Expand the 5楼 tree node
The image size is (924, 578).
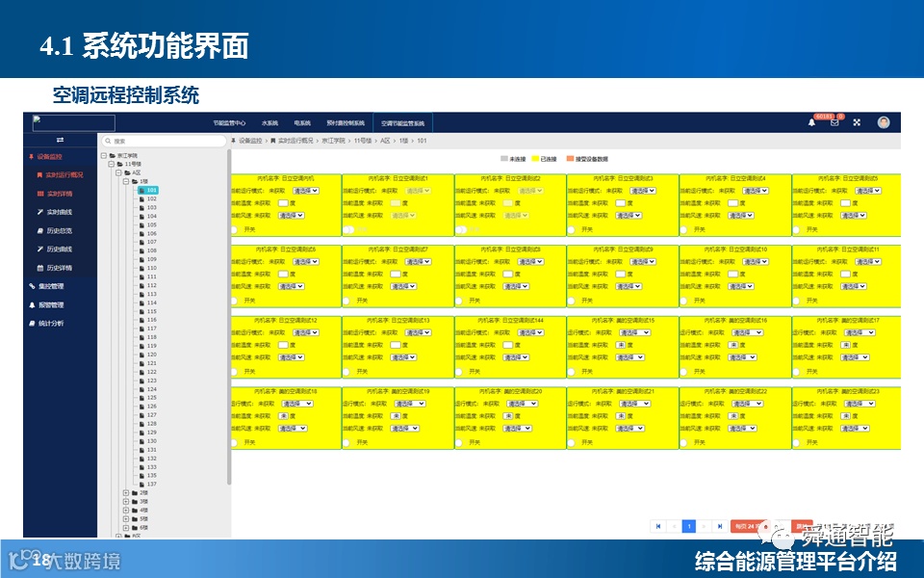[125, 518]
